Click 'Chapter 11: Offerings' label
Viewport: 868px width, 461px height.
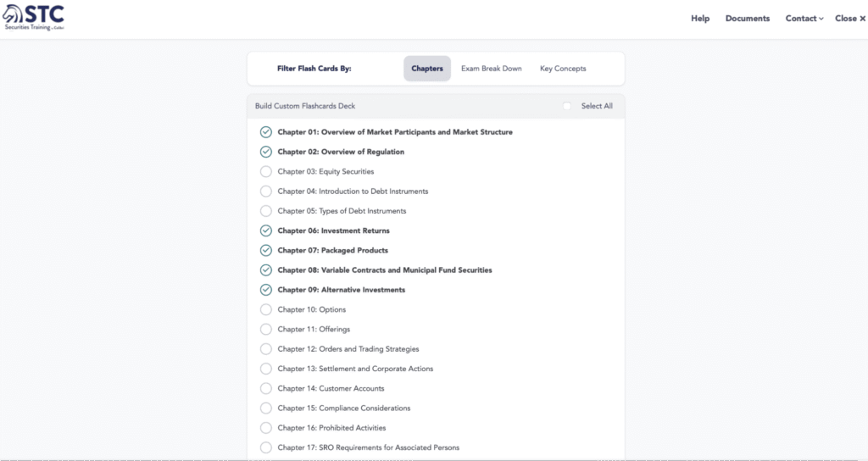[314, 330]
